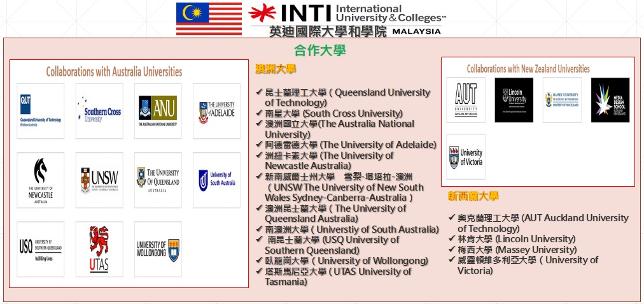Viewport: 644px width, 304px height.
Task: Select the QUT Queensland University of Technology logo
Action: 41,111
